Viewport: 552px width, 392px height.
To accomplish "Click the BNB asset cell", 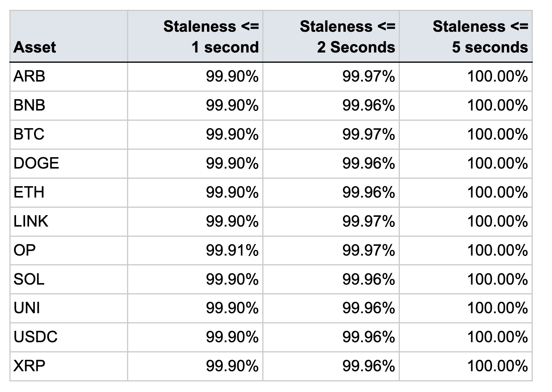I will [29, 105].
